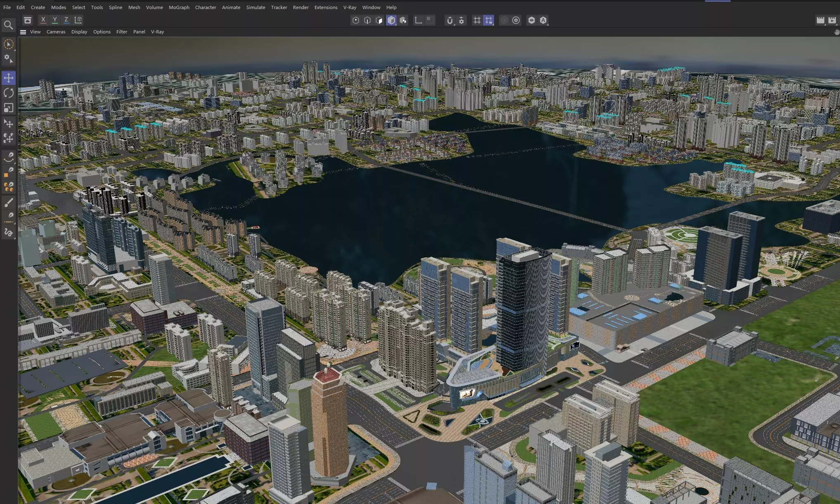Toggle Enable Snap magnet icon

pos(450,20)
